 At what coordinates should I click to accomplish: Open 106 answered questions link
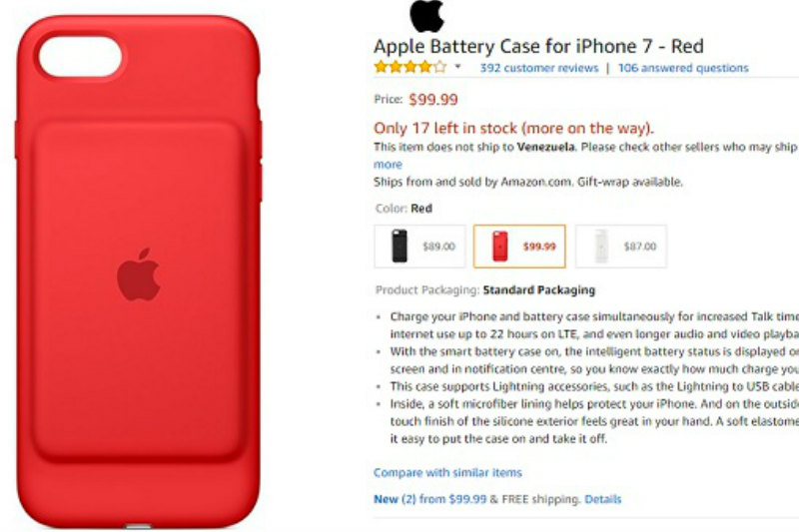tap(683, 68)
